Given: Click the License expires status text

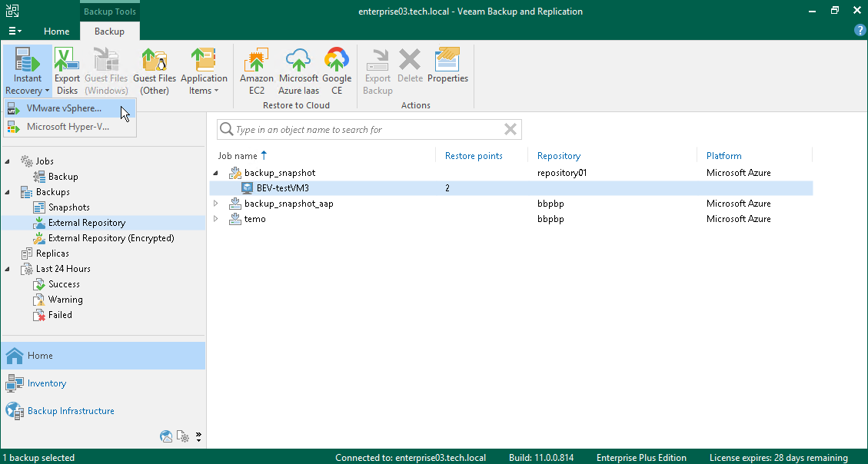Looking at the screenshot, I should click(778, 458).
